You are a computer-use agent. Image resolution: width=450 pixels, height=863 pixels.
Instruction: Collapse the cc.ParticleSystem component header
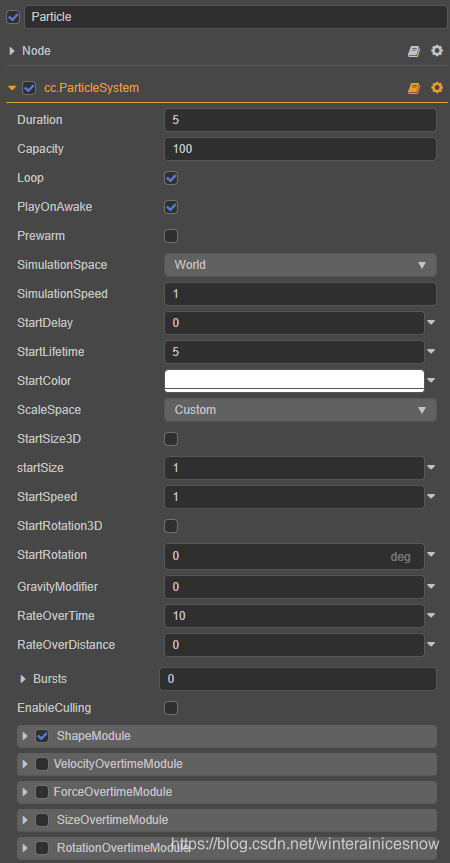tap(12, 88)
